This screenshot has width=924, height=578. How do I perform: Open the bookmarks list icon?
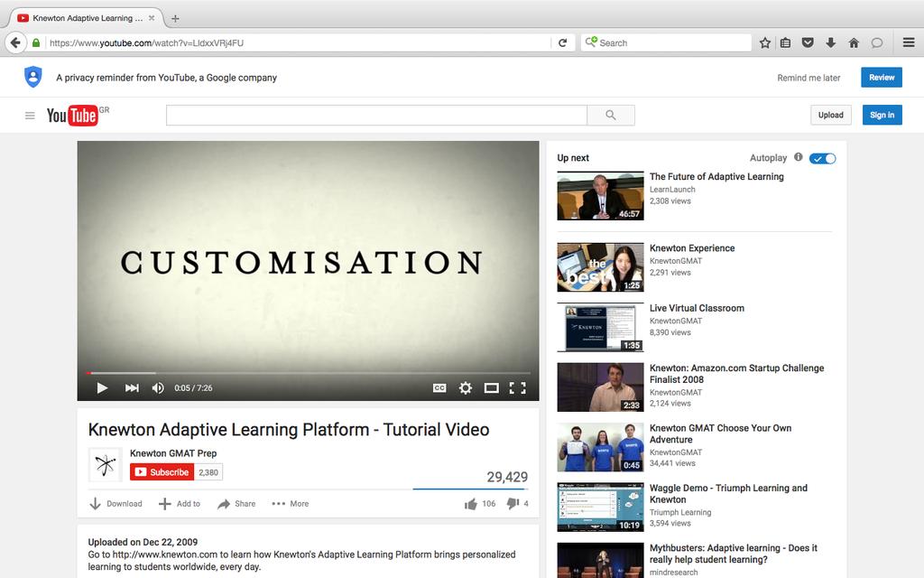tap(786, 42)
